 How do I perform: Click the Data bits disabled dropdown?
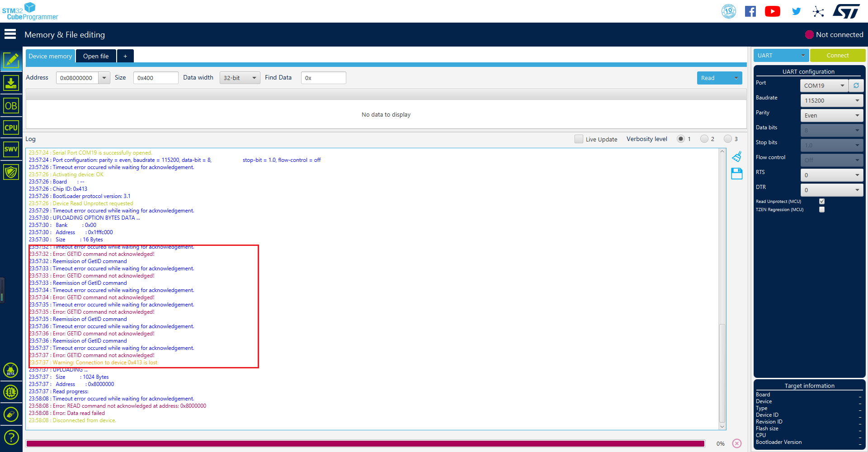pyautogui.click(x=832, y=130)
